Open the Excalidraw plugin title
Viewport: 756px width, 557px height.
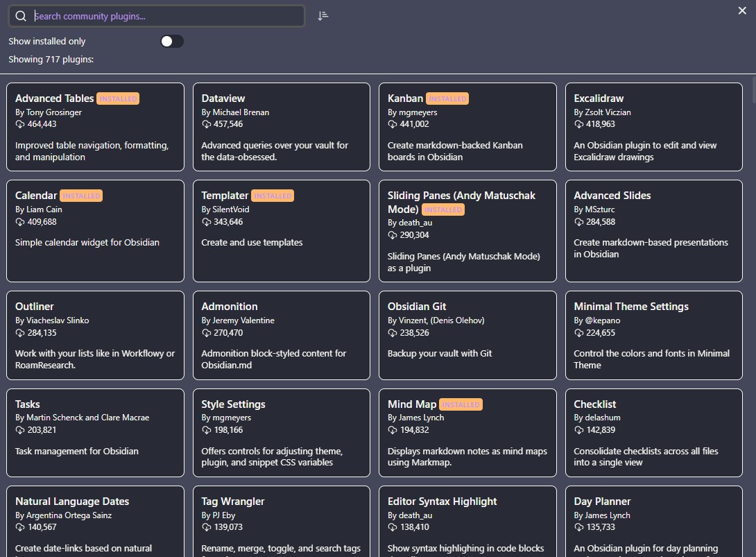(x=599, y=98)
